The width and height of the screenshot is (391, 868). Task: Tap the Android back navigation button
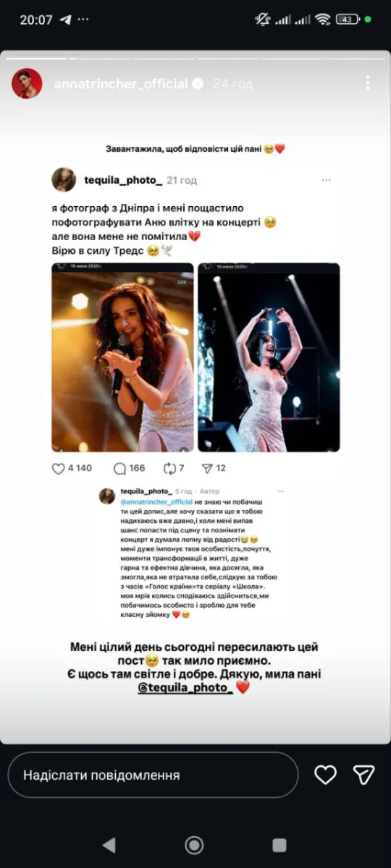click(x=109, y=844)
